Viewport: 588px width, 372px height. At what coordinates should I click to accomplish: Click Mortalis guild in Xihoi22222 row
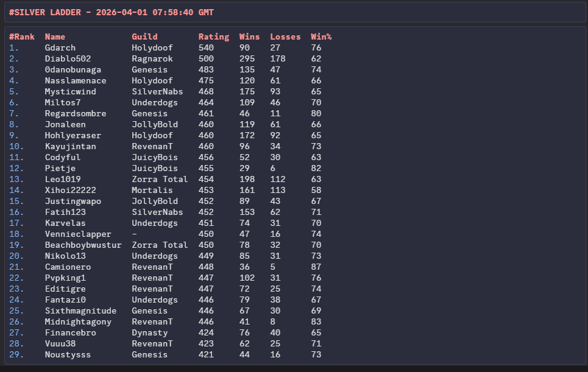click(152, 190)
